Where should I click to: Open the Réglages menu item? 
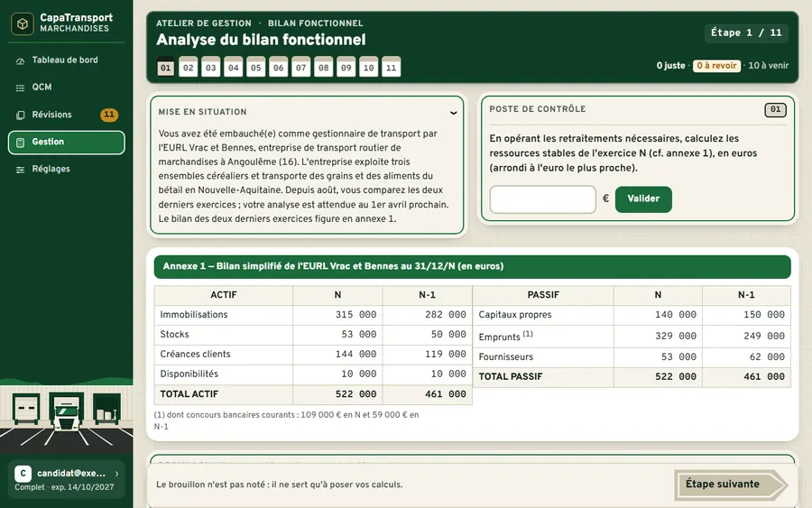[x=66, y=170]
